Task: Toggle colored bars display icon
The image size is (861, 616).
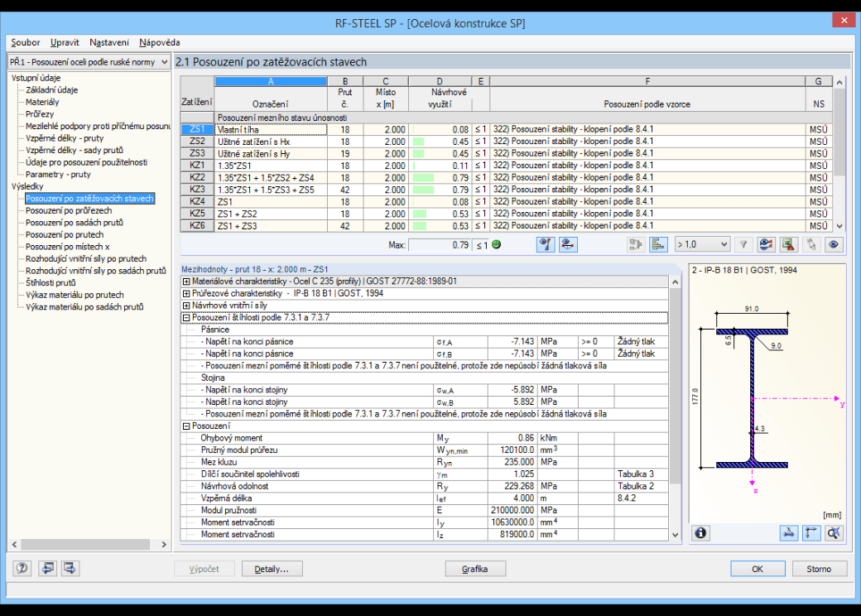Action: 658,245
